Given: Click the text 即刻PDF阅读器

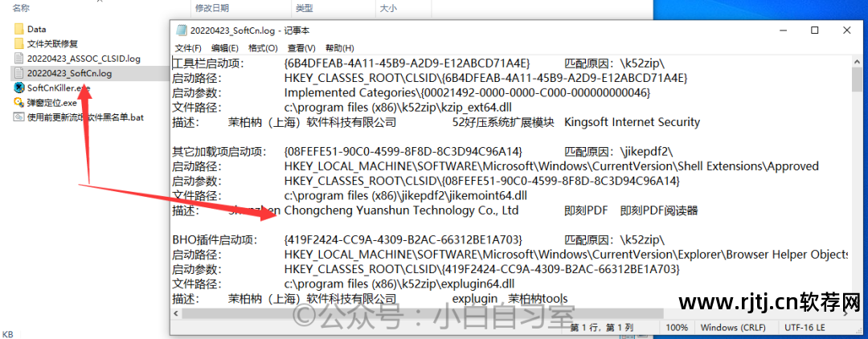Looking at the screenshot, I should tap(659, 210).
